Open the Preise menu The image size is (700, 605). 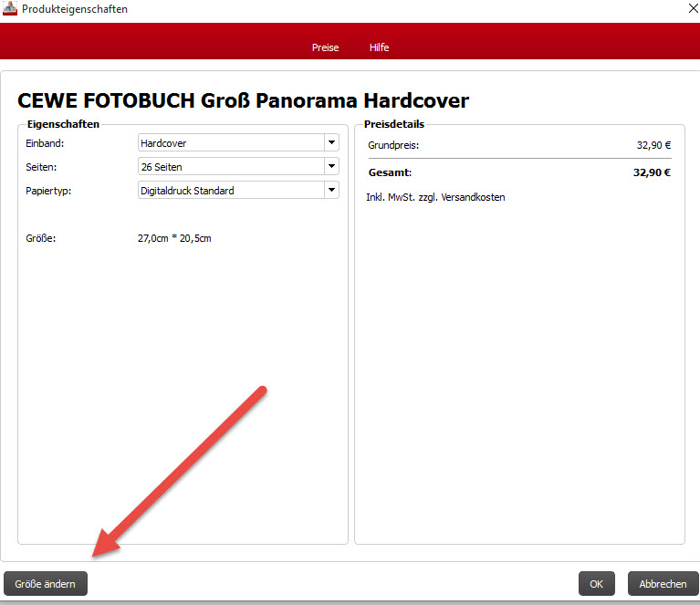pos(325,47)
